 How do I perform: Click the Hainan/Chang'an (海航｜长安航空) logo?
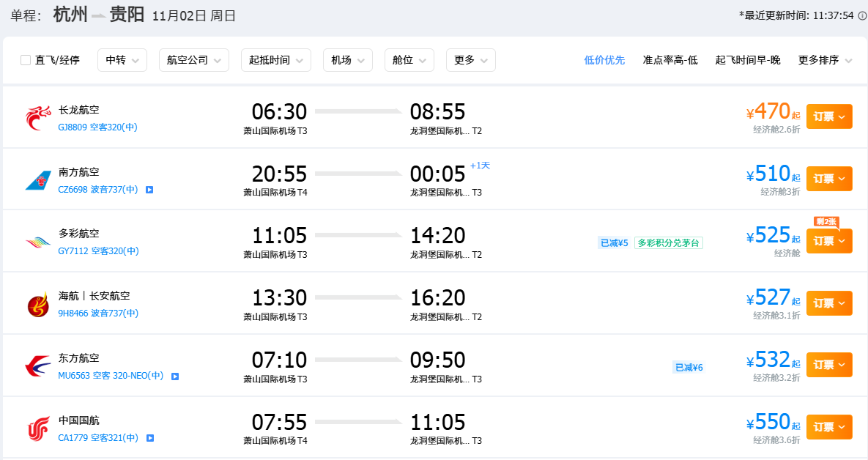coord(39,304)
